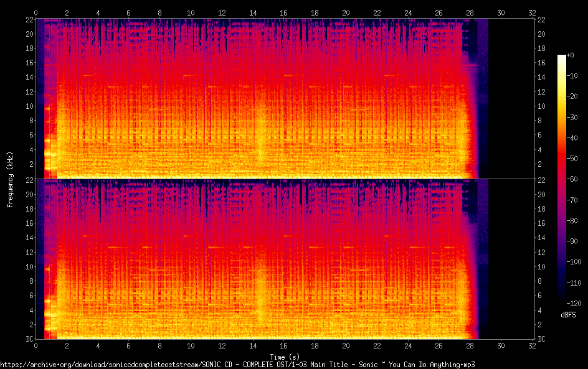The image size is (588, 369).
Task: Click the "Frequency (kHz)" axis title
Action: (x=10, y=179)
